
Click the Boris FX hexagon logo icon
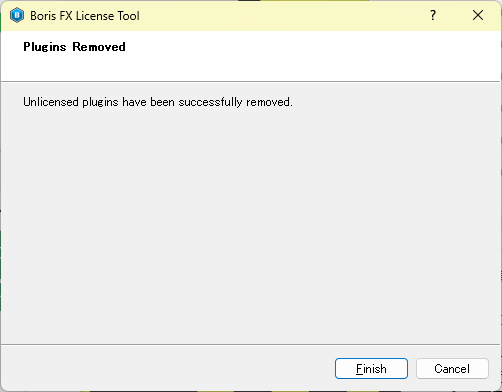point(17,15)
